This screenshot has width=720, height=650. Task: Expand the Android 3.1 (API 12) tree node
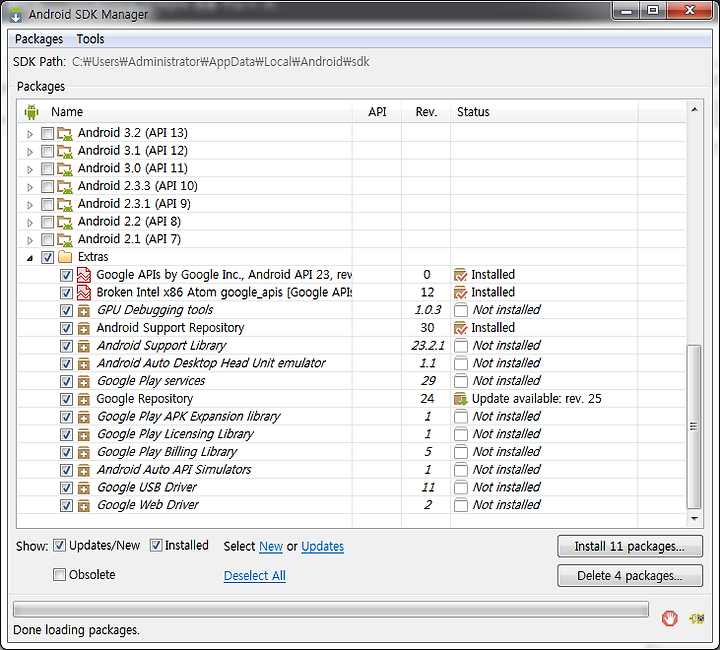point(30,151)
